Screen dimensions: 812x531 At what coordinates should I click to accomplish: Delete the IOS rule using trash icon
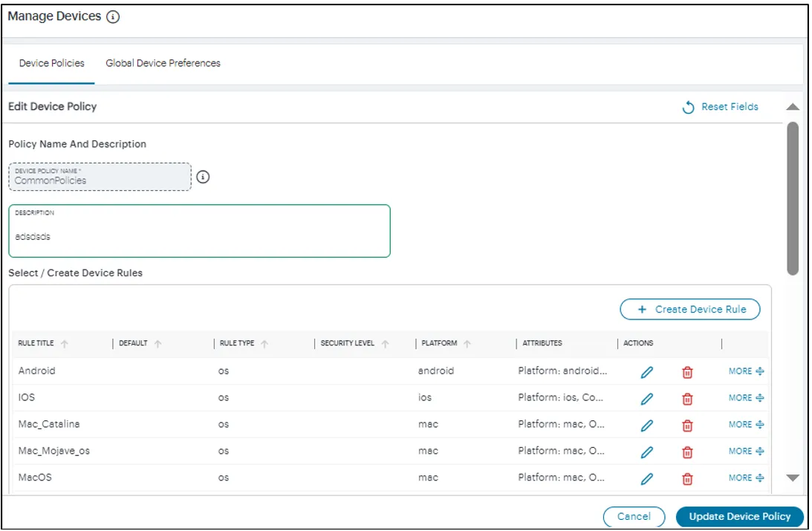pyautogui.click(x=687, y=399)
